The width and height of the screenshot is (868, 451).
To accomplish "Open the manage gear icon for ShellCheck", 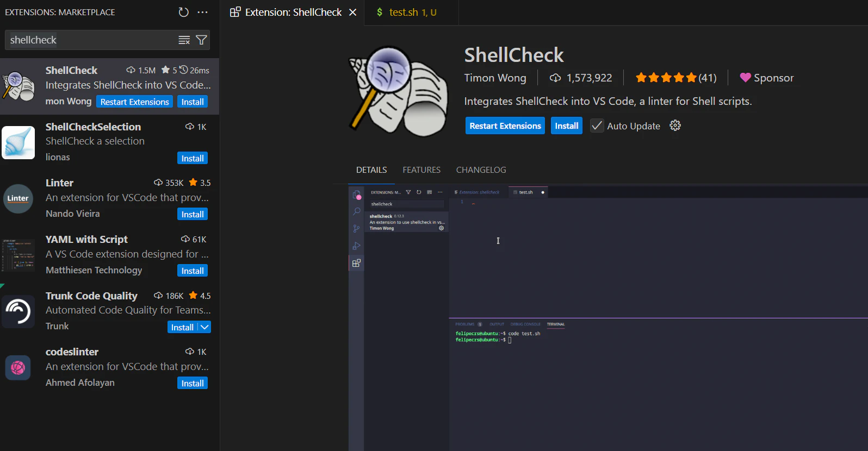I will 675,126.
